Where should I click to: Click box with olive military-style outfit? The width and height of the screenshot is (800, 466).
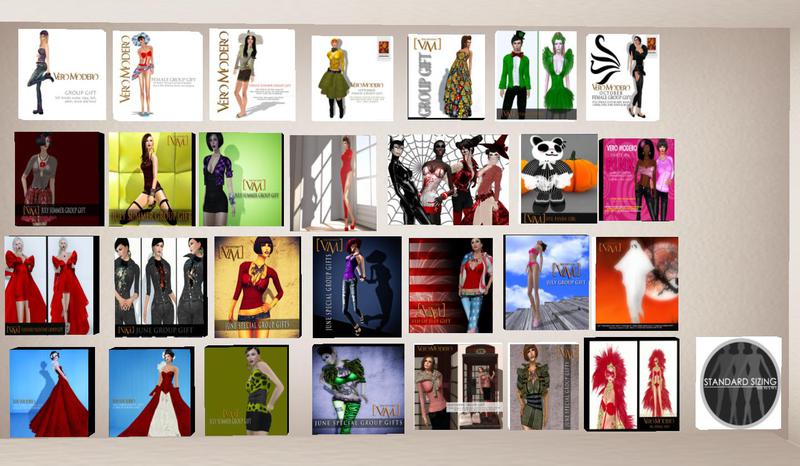544,387
